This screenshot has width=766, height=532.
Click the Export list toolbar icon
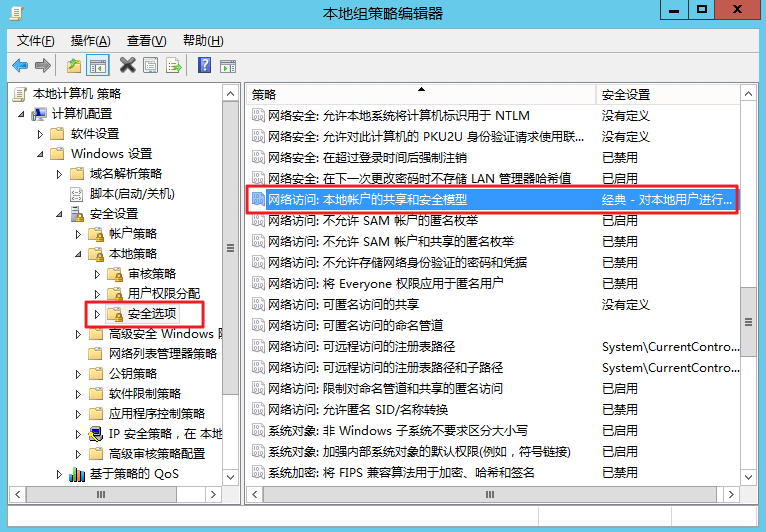(174, 65)
